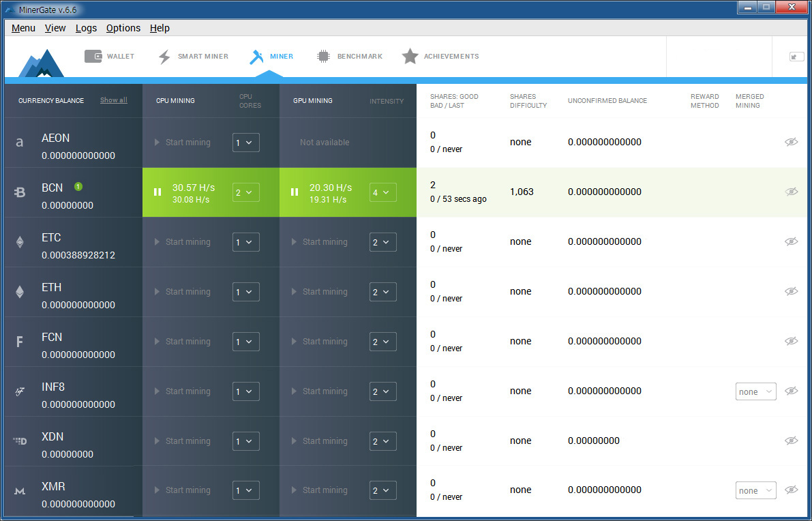Image resolution: width=812 pixels, height=521 pixels.
Task: Click the AEON coin icon
Action: click(20, 143)
